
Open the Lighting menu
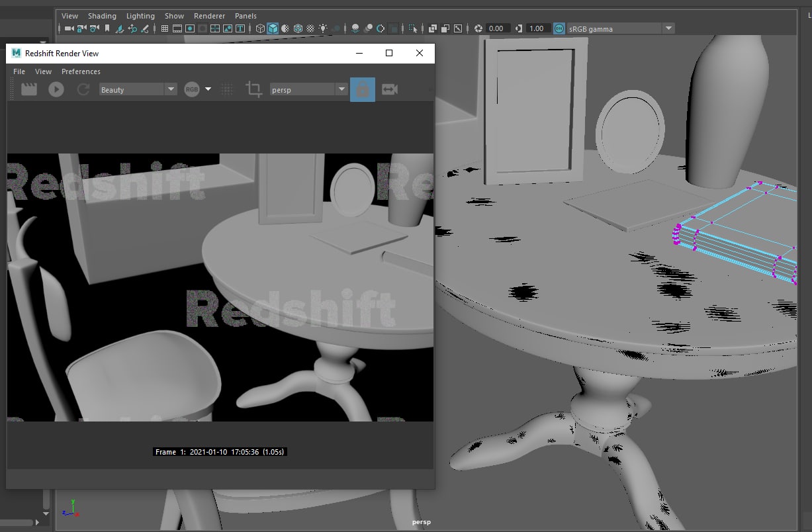point(140,16)
